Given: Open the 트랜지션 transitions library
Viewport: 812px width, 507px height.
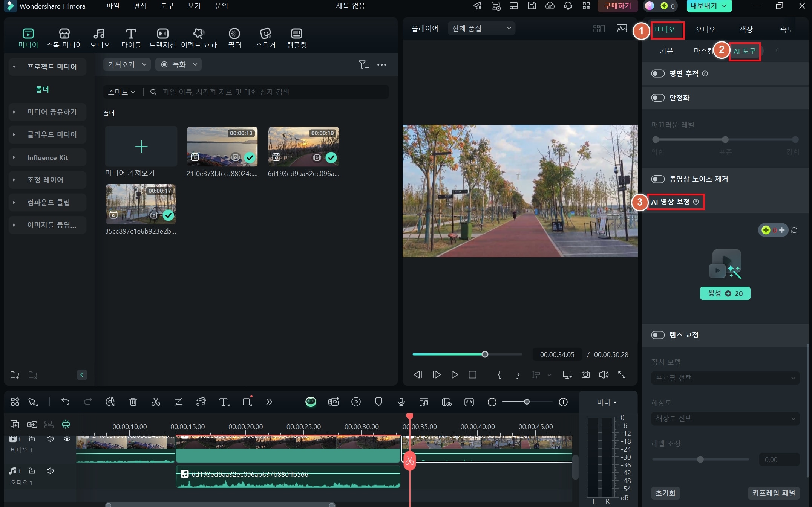Looking at the screenshot, I should point(162,38).
